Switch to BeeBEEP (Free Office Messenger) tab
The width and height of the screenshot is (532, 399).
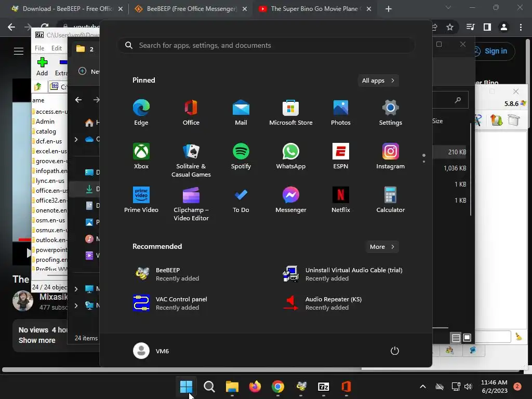190,9
